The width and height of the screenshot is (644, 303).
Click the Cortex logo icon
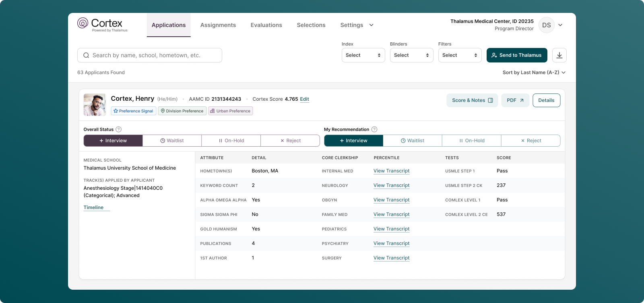[83, 23]
